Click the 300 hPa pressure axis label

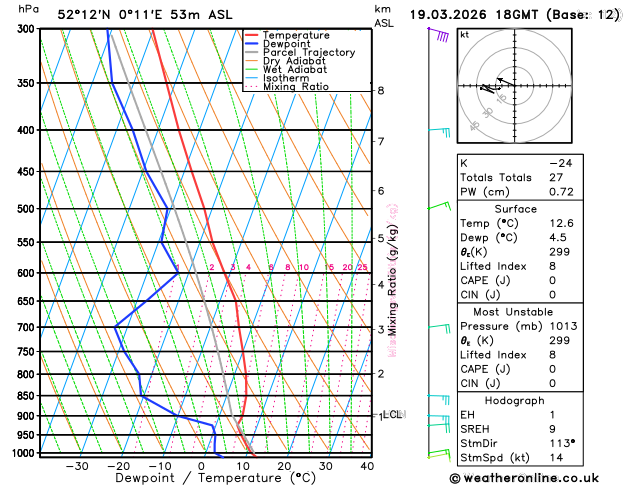[x=26, y=29]
